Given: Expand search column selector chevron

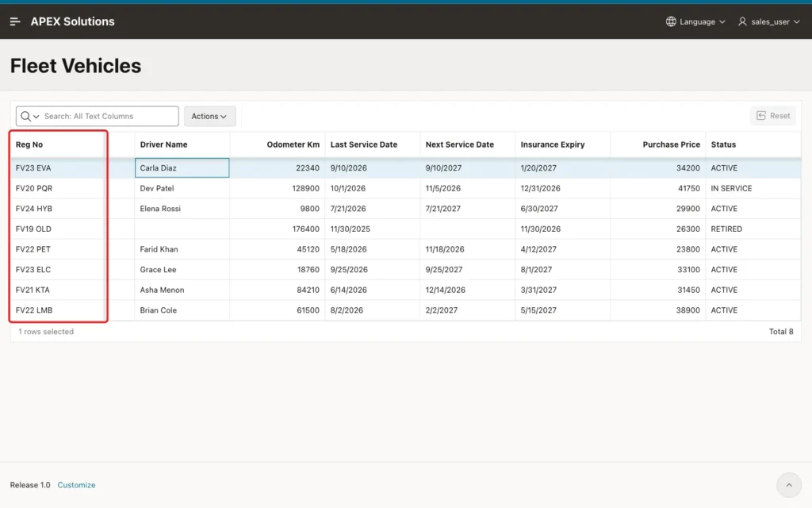Looking at the screenshot, I should click(x=36, y=117).
